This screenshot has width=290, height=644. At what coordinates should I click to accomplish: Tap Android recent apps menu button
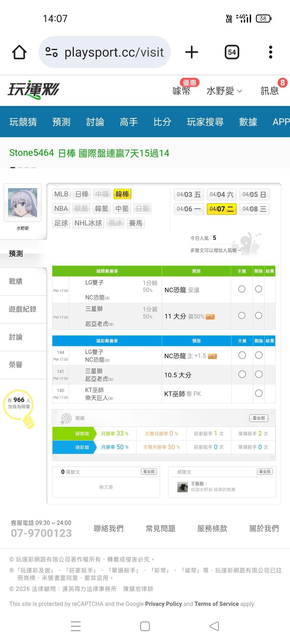[76, 626]
